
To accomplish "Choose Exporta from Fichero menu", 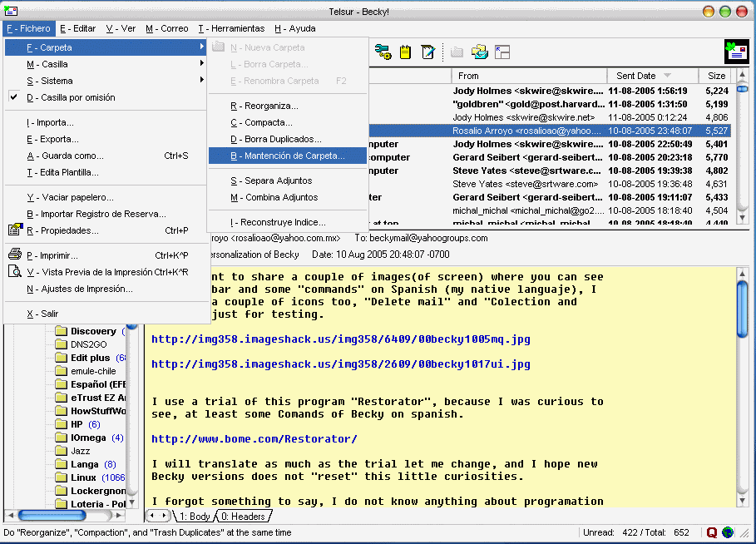I will 106,139.
